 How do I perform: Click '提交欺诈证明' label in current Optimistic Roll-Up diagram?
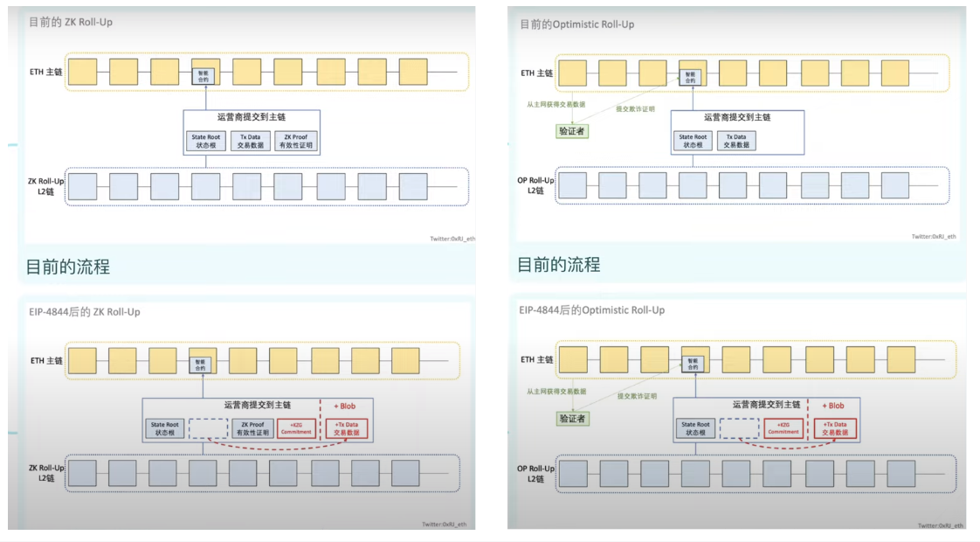click(x=636, y=109)
